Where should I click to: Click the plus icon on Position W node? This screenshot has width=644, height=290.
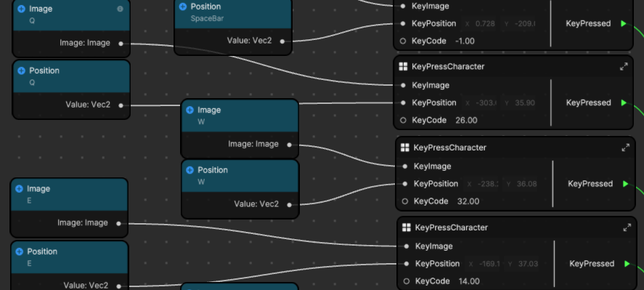point(189,170)
